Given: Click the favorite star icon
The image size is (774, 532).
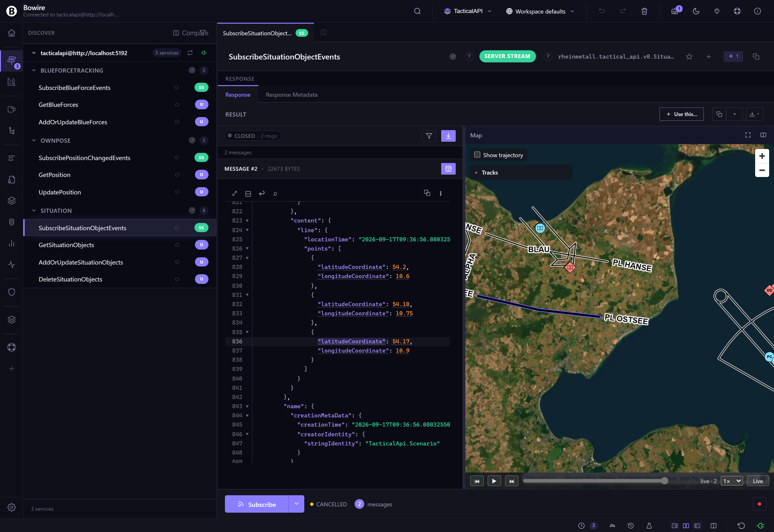Looking at the screenshot, I should click(689, 57).
